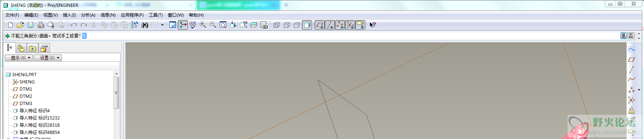Open the Find tool with the binoculars icon
The height and width of the screenshot is (139, 644).
click(145, 25)
